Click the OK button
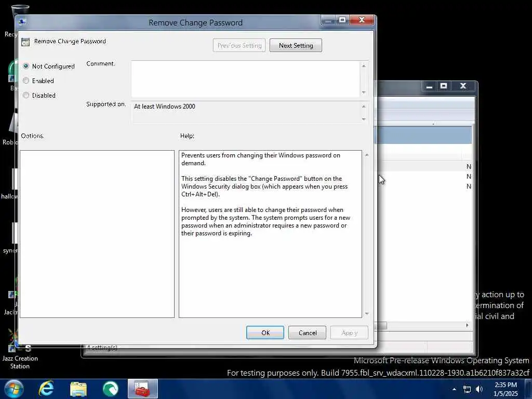Viewport: 532px width, 399px height. pyautogui.click(x=265, y=333)
